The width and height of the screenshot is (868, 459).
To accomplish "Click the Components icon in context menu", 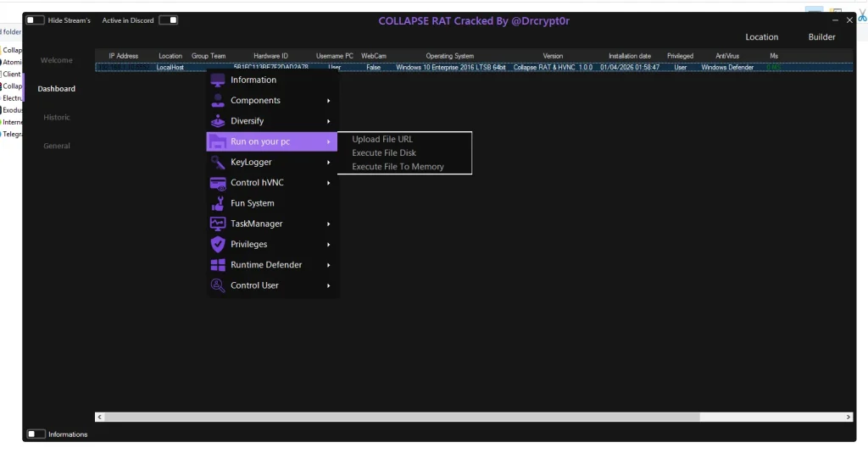I will [x=217, y=100].
